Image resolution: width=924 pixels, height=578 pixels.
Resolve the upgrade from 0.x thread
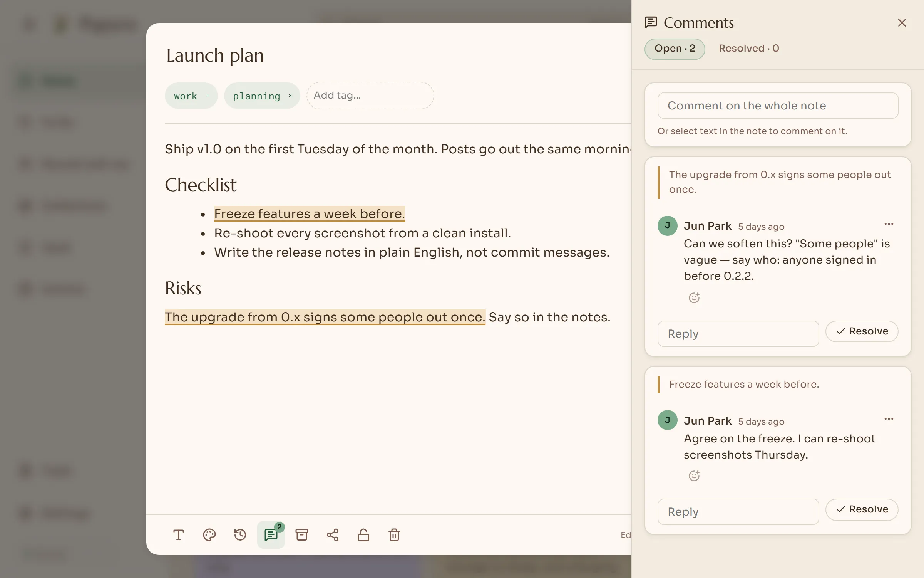862,331
